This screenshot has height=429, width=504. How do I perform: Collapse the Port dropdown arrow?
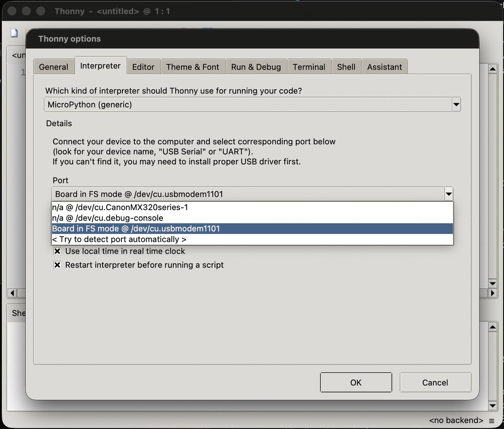pos(449,194)
